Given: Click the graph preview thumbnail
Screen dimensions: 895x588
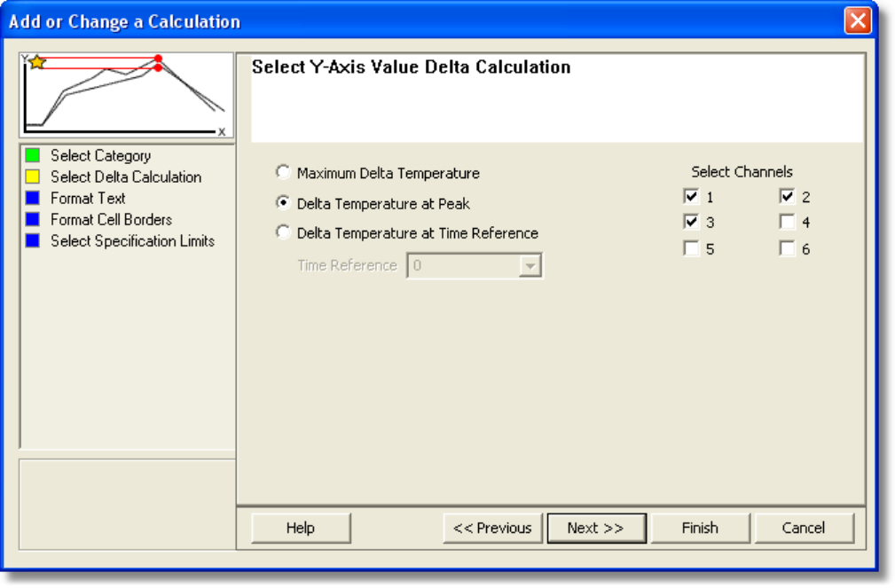Looking at the screenshot, I should 127,96.
